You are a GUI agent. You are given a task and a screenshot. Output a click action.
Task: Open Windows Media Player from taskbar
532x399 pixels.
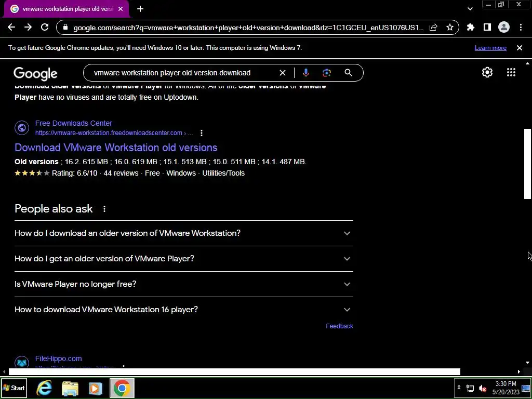(96, 388)
